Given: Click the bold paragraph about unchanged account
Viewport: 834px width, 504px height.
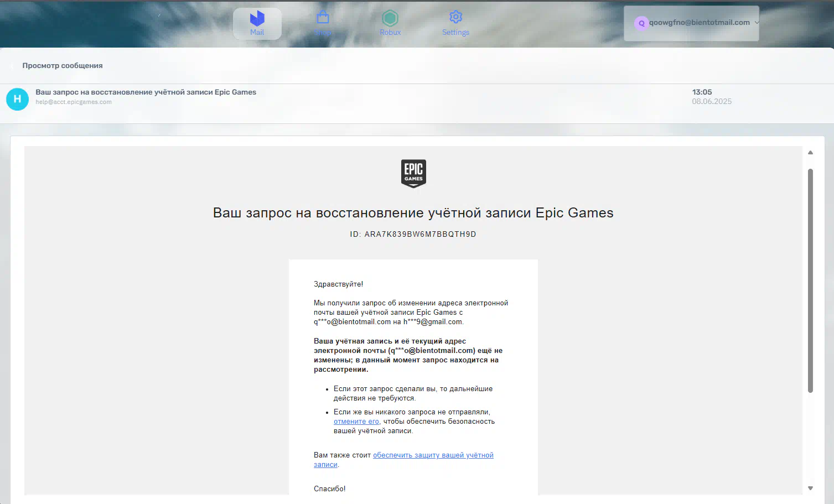Looking at the screenshot, I should [408, 355].
